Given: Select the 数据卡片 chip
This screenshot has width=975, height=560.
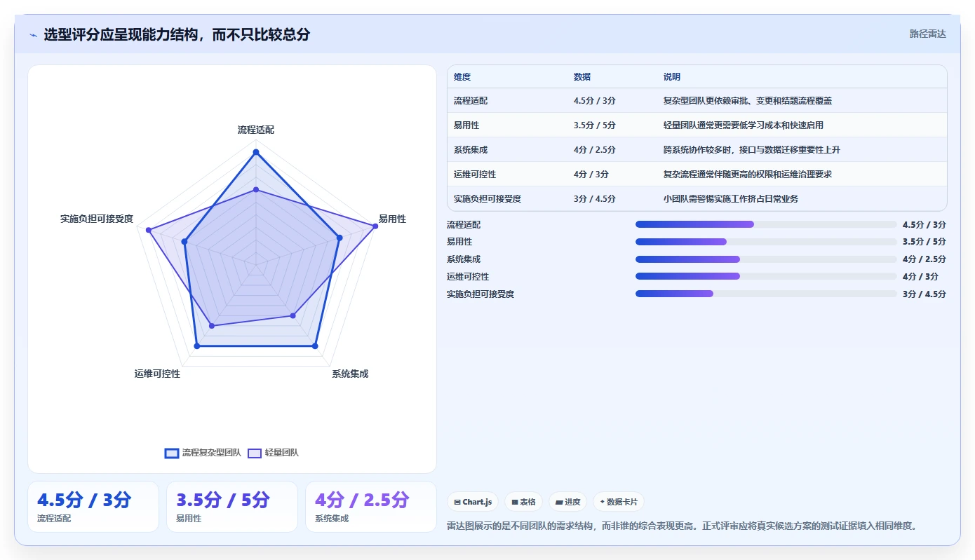Looking at the screenshot, I should [619, 502].
